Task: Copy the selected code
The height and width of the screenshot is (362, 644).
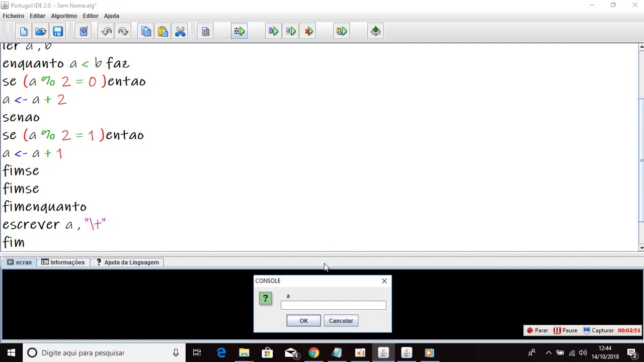Action: click(x=146, y=32)
